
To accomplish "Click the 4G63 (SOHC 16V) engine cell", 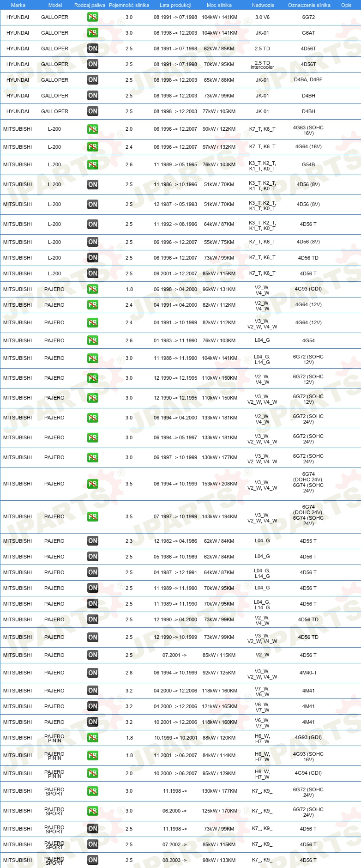I will 308,130.
